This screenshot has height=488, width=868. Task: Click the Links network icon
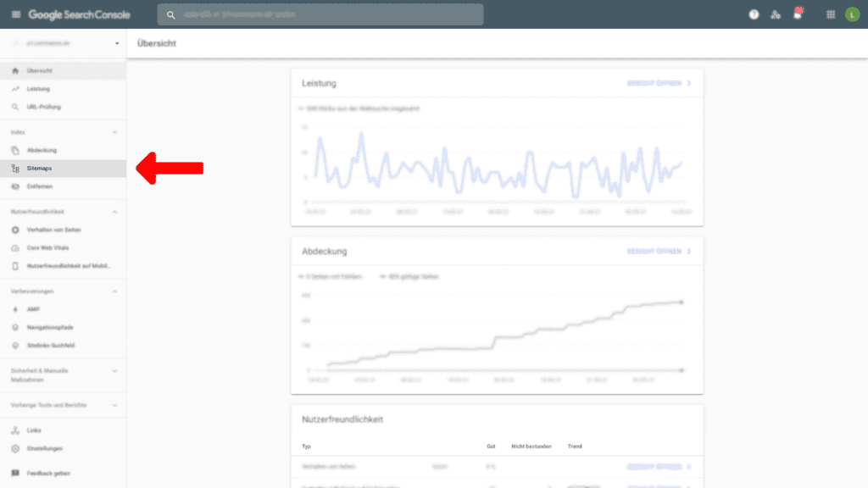pos(15,430)
